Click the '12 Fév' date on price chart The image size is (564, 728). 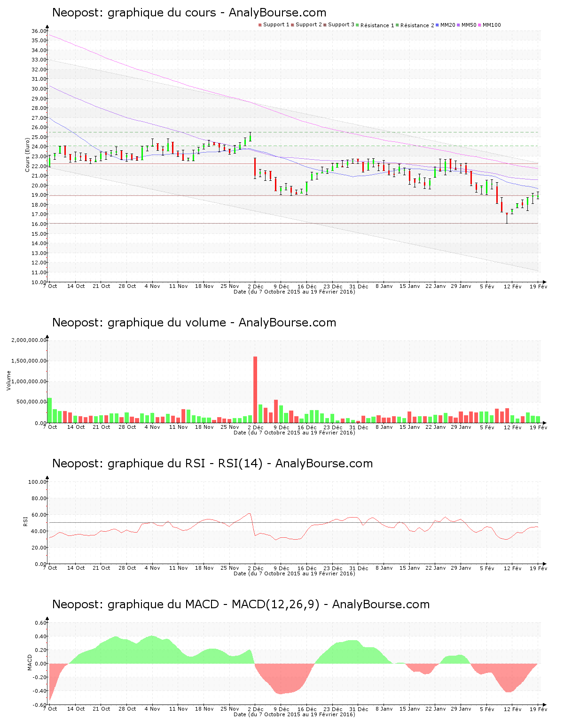click(x=513, y=287)
